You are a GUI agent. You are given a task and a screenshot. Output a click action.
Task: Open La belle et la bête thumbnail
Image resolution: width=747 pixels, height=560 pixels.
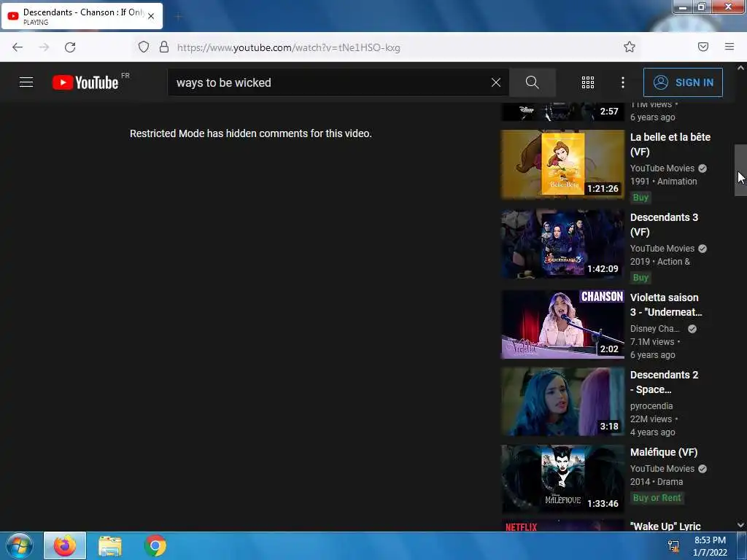(562, 164)
